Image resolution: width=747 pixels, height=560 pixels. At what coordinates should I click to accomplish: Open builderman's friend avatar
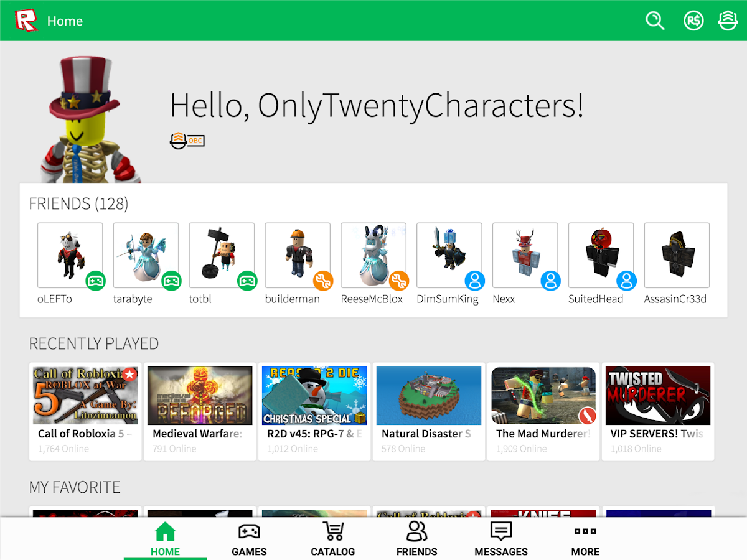click(298, 255)
